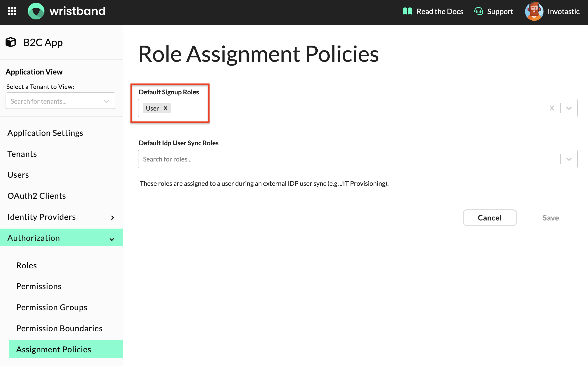The height and width of the screenshot is (366, 588).
Task: Clear all Default Signup Roles
Action: [552, 108]
